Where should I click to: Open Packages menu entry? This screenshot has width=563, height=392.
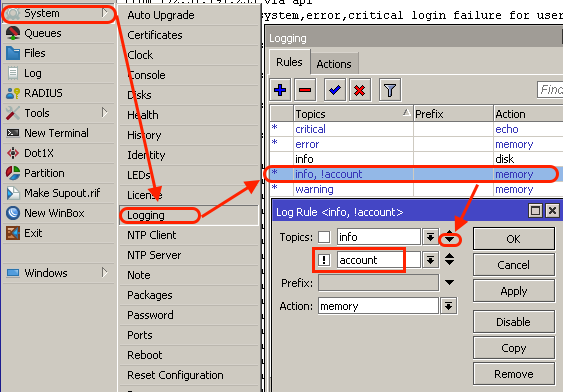(x=189, y=295)
